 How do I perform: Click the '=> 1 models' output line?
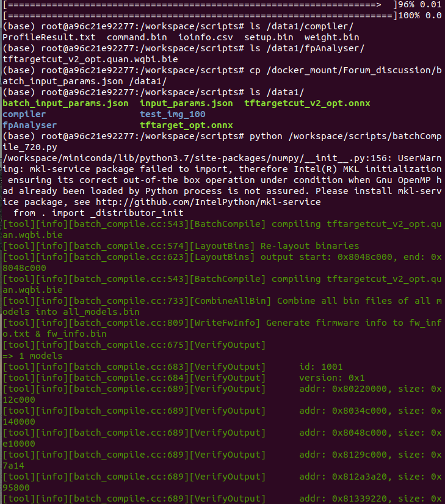pyautogui.click(x=32, y=356)
